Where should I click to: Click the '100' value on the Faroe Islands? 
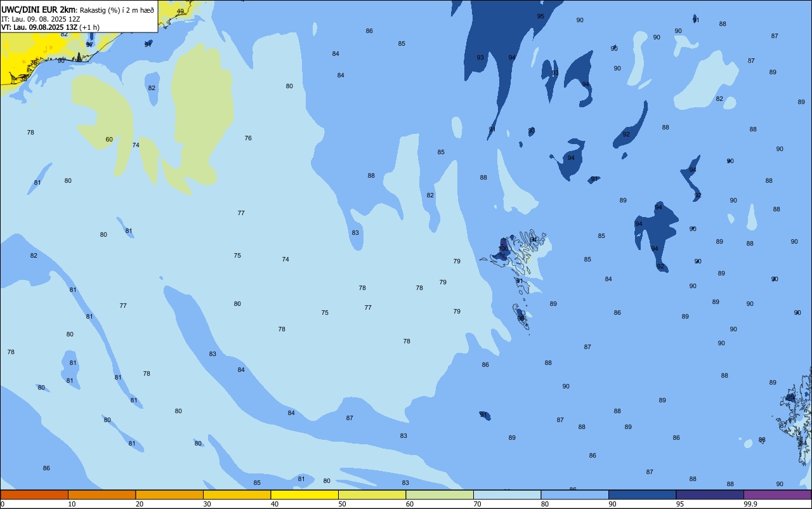point(504,249)
